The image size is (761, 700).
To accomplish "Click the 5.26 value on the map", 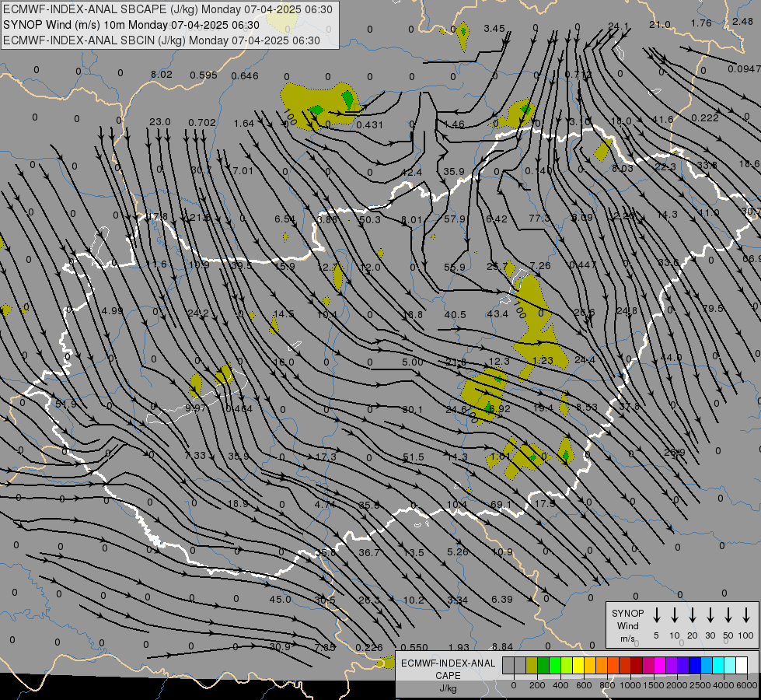I will pyautogui.click(x=458, y=552).
